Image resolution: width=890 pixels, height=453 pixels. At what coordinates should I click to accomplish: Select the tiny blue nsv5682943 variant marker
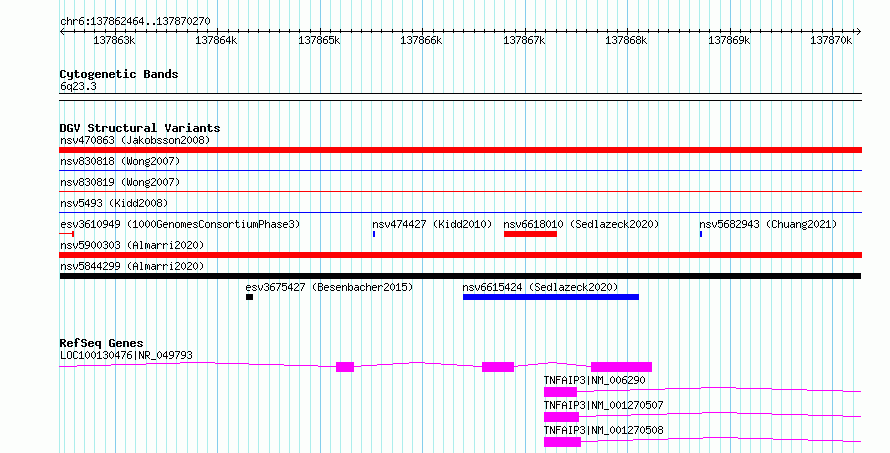pyautogui.click(x=701, y=234)
